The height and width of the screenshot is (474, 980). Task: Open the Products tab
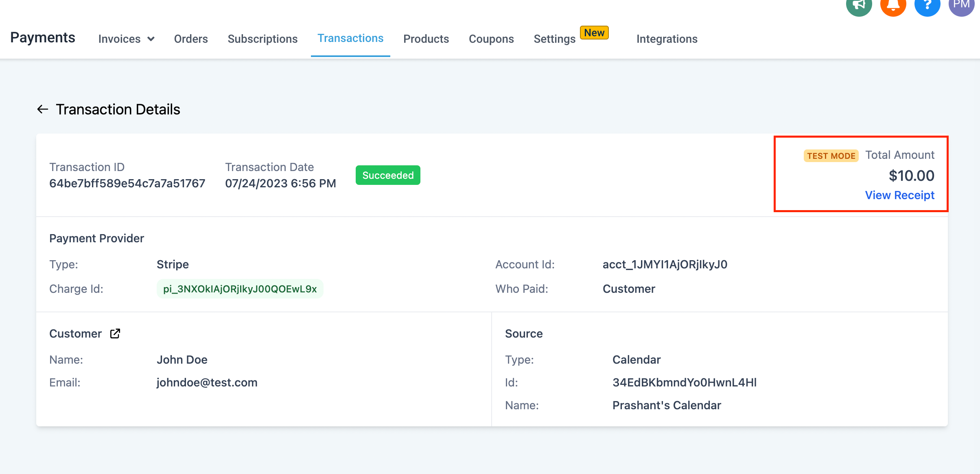426,39
